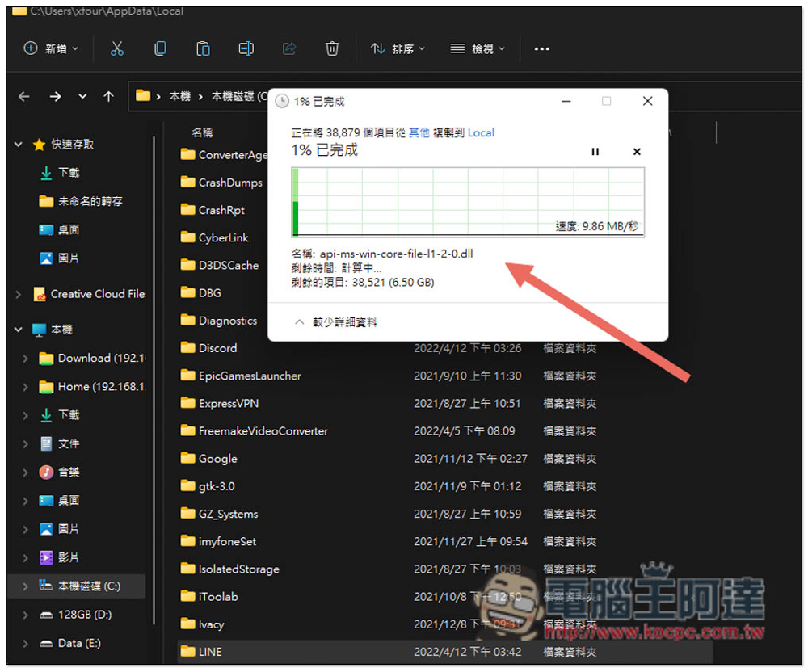
Task: Select Data (E:) drive
Action: click(70, 644)
